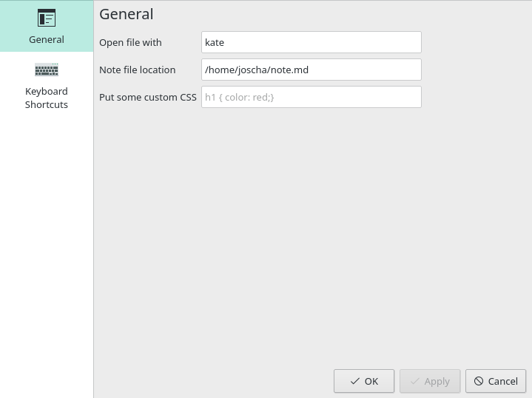Focus the custom CSS input field
Viewport: 532px width, 398px height.
[x=312, y=97]
